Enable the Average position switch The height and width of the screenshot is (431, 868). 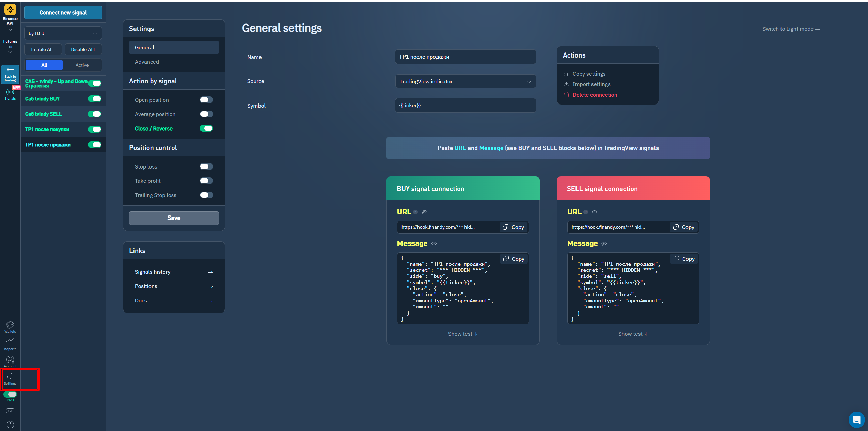point(206,114)
